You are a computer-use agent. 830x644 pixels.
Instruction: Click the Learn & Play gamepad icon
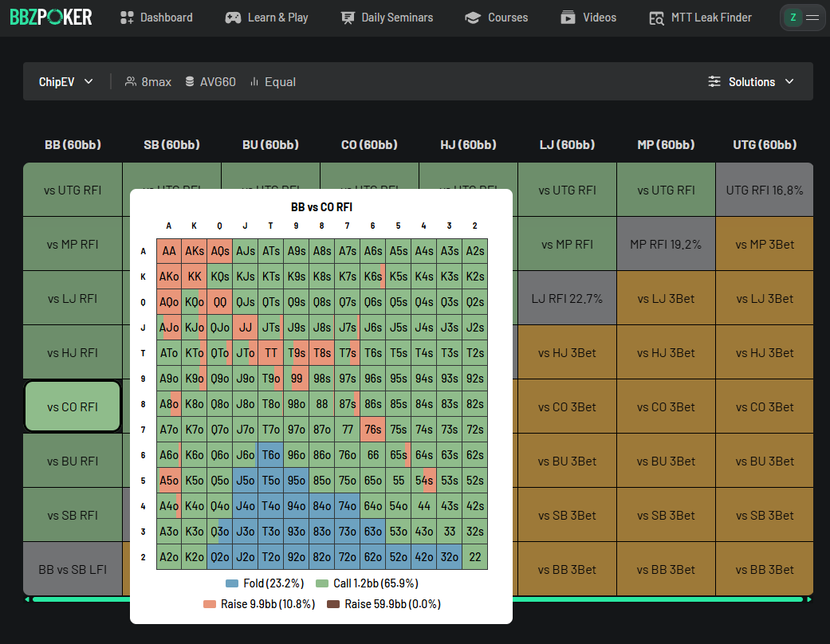pyautogui.click(x=233, y=18)
